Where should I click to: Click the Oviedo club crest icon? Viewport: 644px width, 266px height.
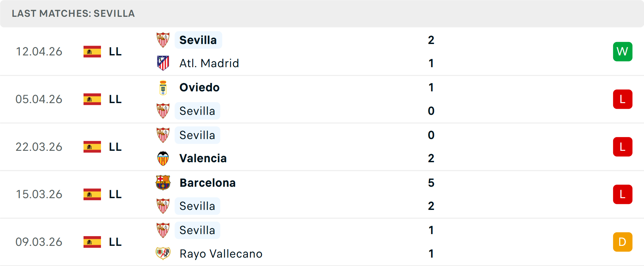click(x=163, y=87)
